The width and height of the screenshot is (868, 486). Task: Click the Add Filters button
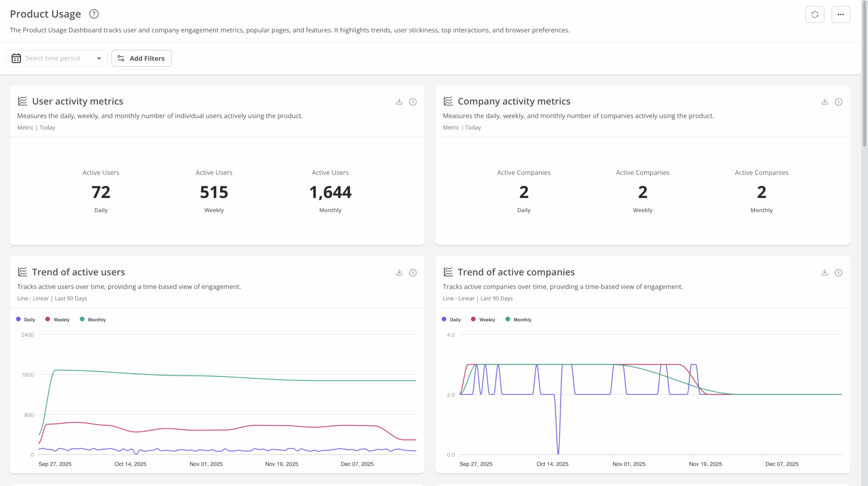(x=141, y=58)
